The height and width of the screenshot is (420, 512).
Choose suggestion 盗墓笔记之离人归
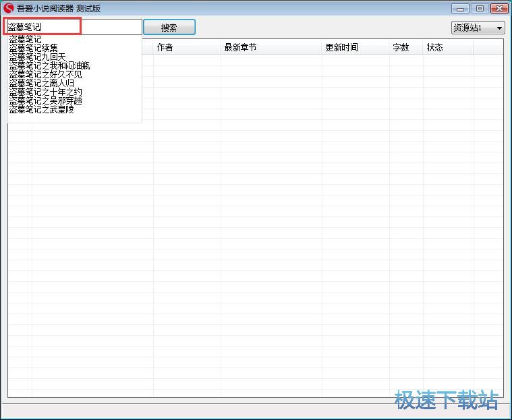[41, 83]
